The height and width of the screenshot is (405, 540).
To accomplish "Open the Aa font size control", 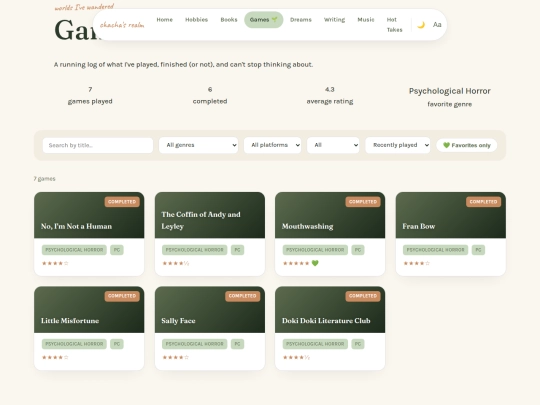I will click(x=437, y=25).
